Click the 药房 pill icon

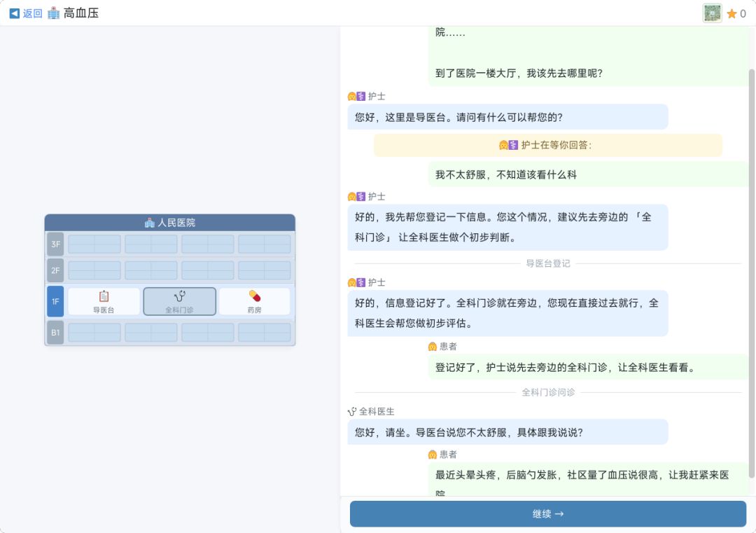(x=255, y=296)
